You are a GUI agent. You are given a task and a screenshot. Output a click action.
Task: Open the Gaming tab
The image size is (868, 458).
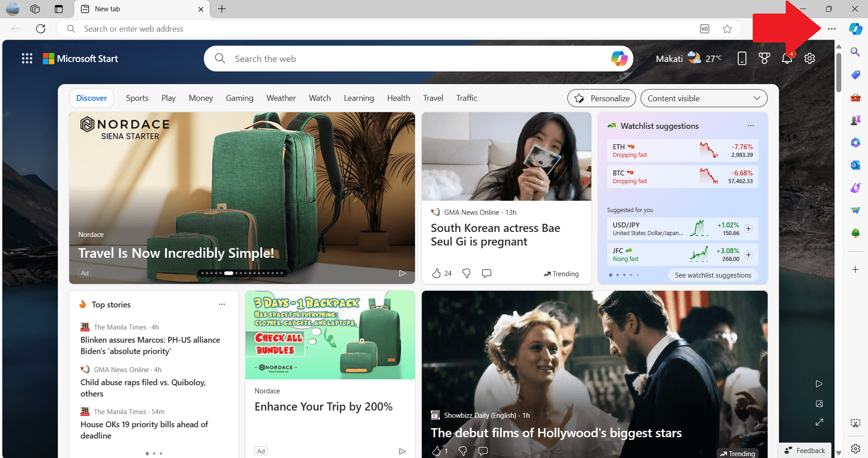click(240, 98)
